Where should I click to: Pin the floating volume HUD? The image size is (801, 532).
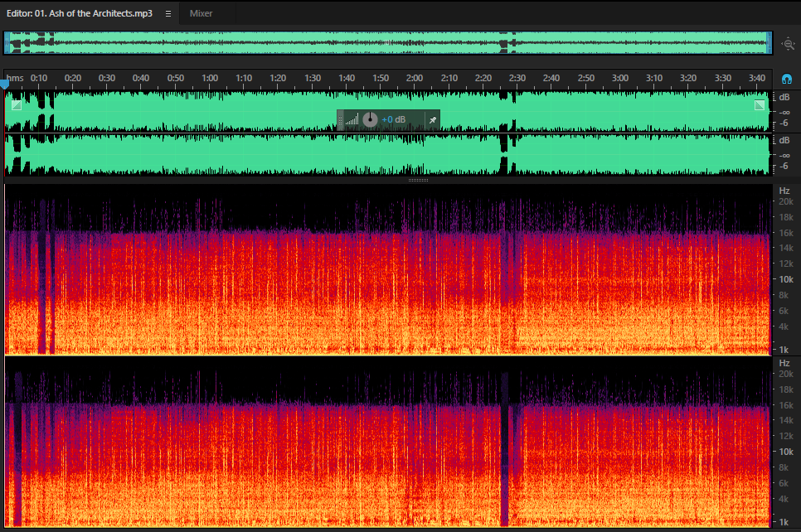click(x=433, y=120)
